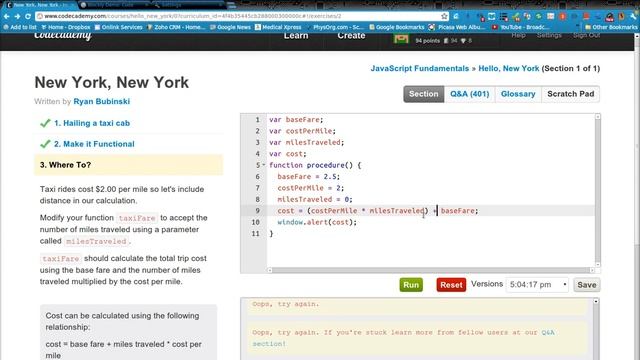The height and width of the screenshot is (360, 640).
Task: Open exercise '1. Hailing a taxi cab'
Action: click(92, 123)
